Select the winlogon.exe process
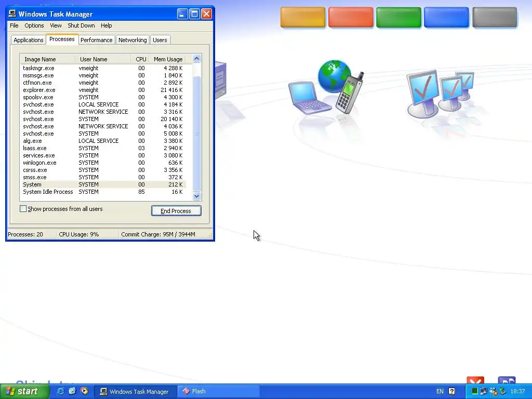 [103, 163]
